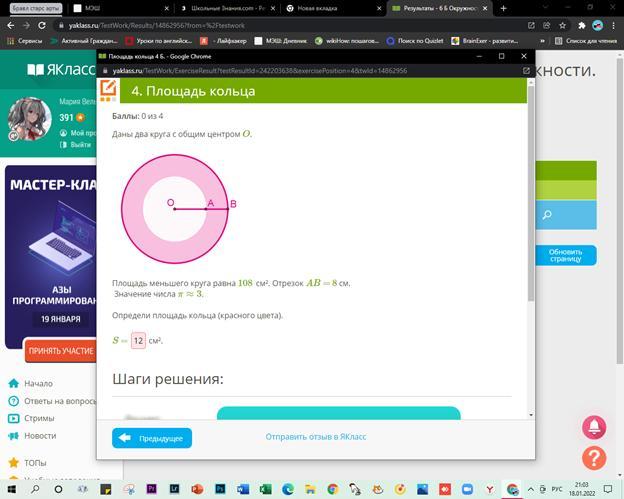The image size is (624, 499).
Task: Open Новости in sidebar
Action: (x=32, y=436)
